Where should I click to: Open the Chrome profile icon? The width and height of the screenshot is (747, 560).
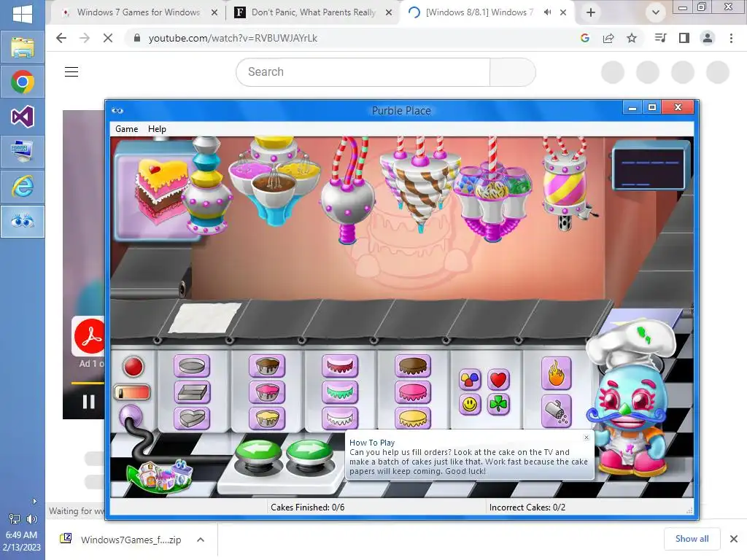coord(708,38)
